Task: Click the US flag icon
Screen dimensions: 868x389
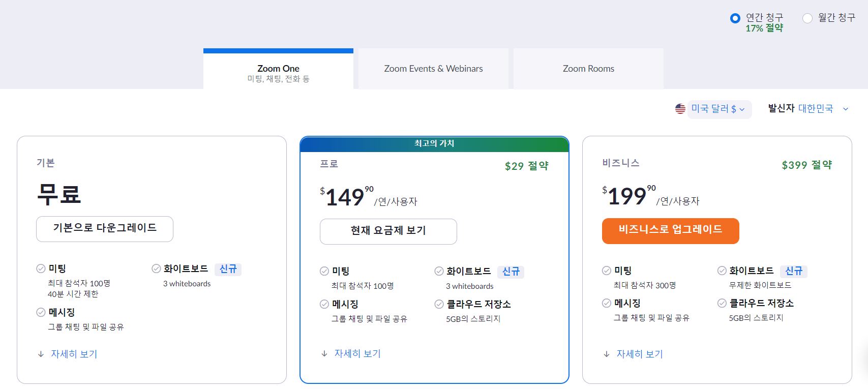Action: pos(680,109)
